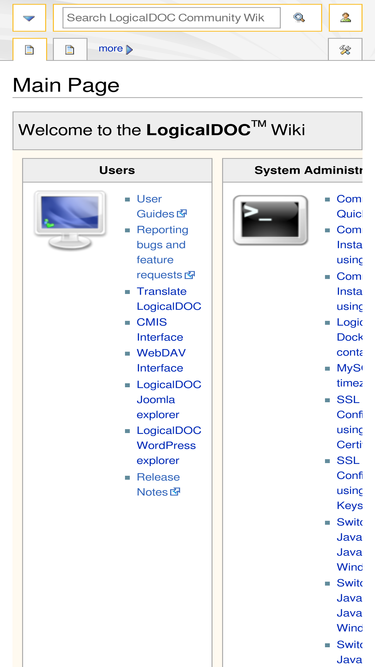Open the user account icon menu
375x667 pixels.
coord(345,18)
